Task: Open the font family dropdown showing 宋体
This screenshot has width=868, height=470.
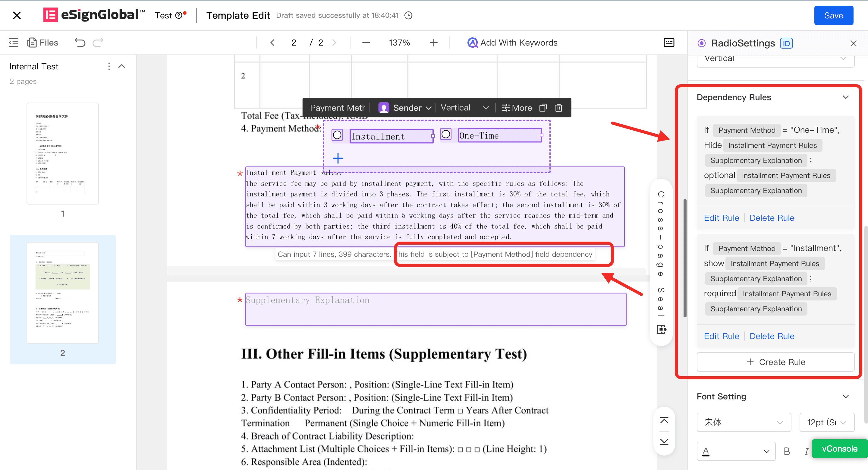Action: (x=744, y=422)
